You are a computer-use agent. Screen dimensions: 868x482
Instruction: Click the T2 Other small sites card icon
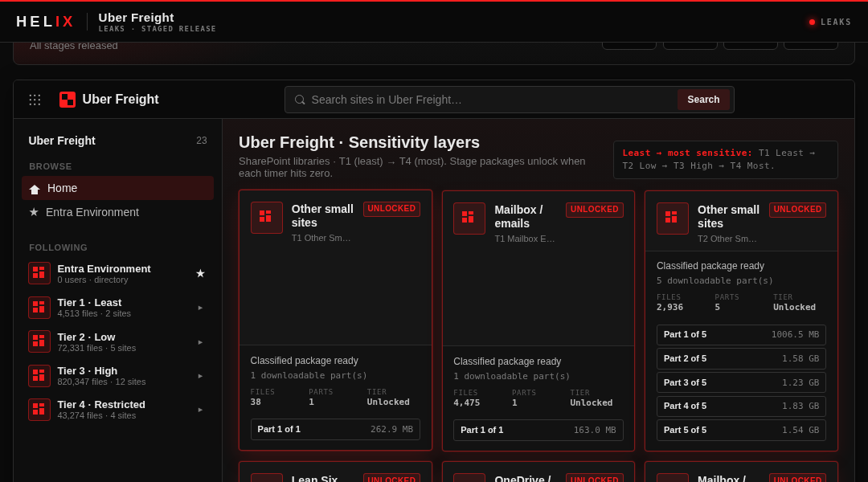(672, 218)
